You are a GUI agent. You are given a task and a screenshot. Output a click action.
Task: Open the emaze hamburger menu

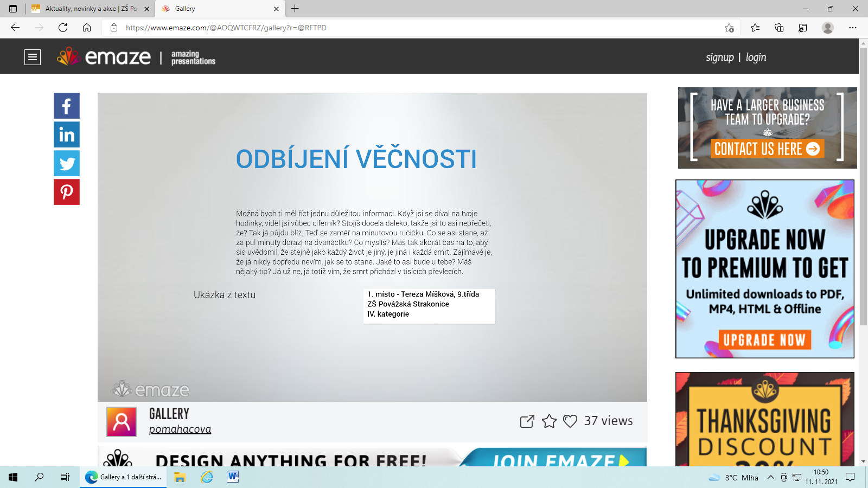(x=33, y=57)
